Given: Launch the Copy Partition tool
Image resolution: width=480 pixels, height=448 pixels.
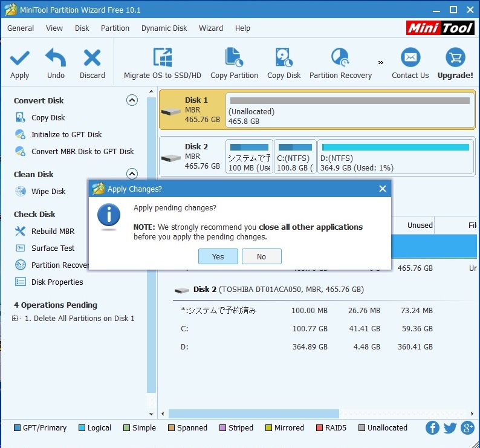Looking at the screenshot, I should coord(234,63).
